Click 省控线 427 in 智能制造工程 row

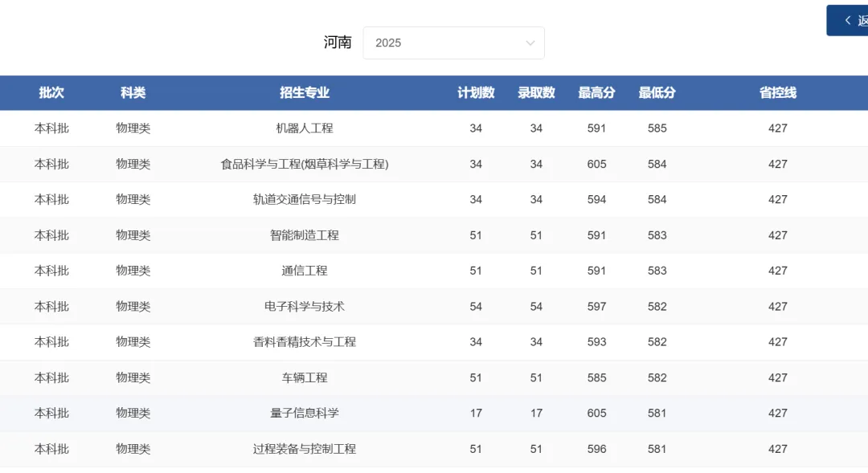pyautogui.click(x=778, y=235)
